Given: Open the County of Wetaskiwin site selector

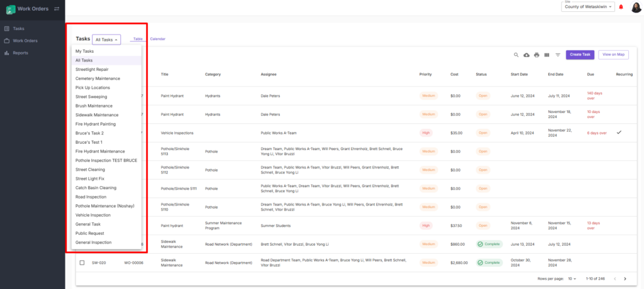Looking at the screenshot, I should pyautogui.click(x=588, y=7).
